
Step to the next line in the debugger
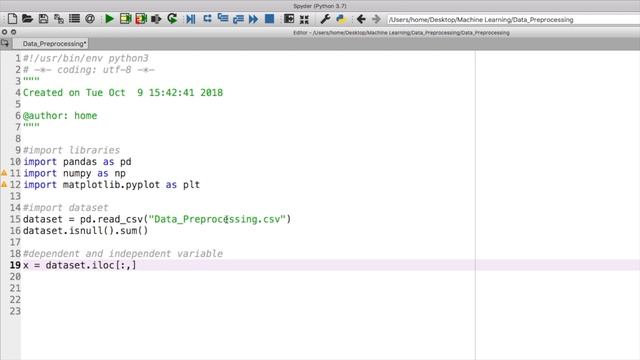[x=207, y=19]
